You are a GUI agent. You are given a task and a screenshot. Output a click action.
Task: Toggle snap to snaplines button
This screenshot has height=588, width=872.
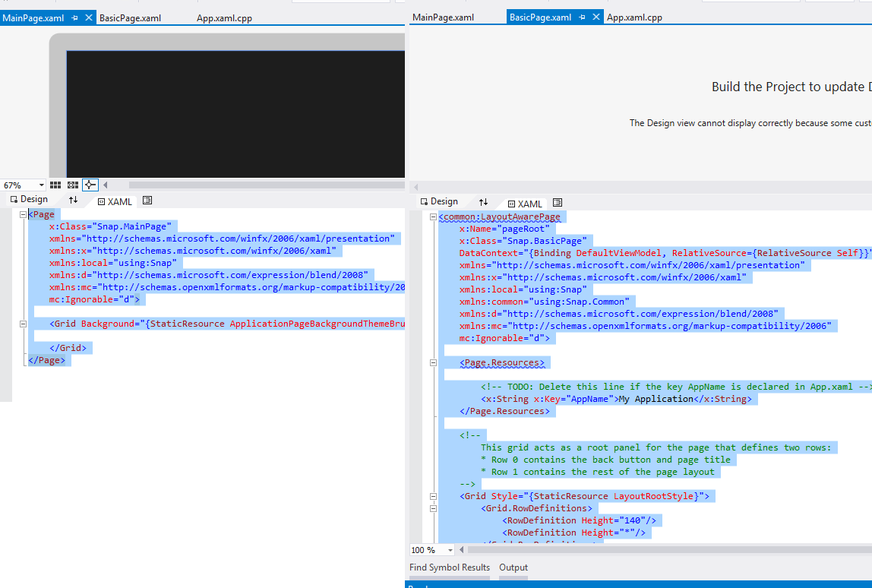click(90, 185)
